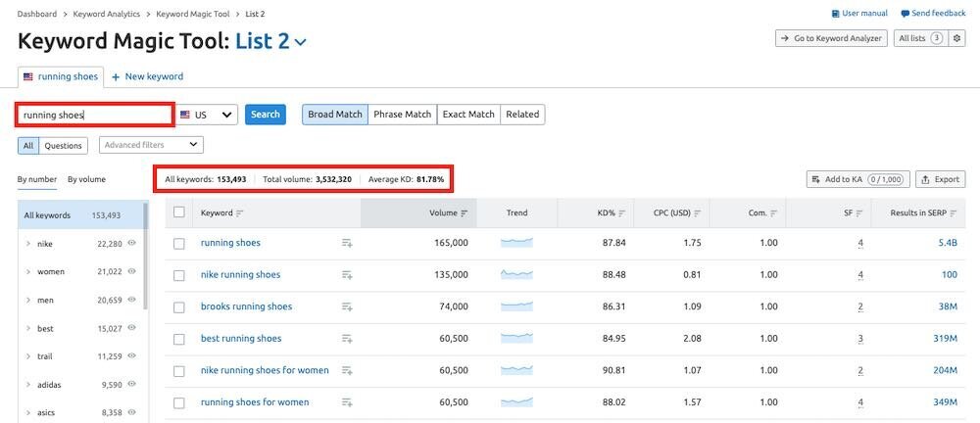This screenshot has width=980, height=423.
Task: Expand the trail keyword group
Action: [28, 356]
